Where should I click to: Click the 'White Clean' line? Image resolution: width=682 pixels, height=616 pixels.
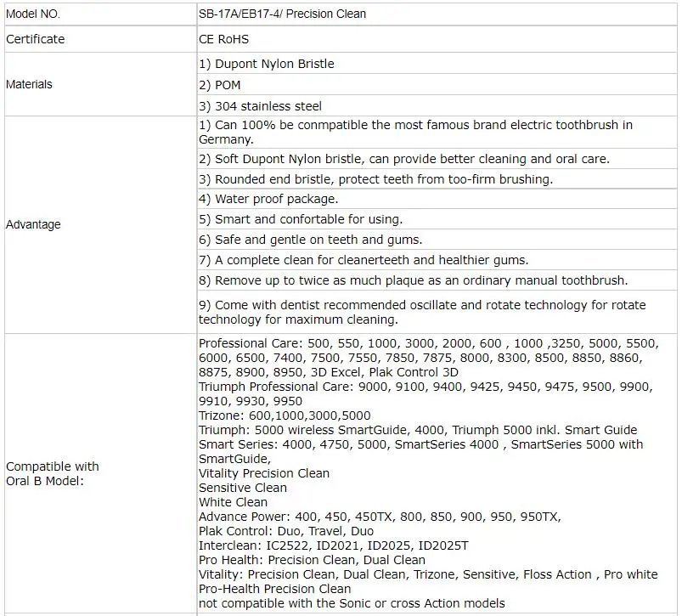coord(233,502)
